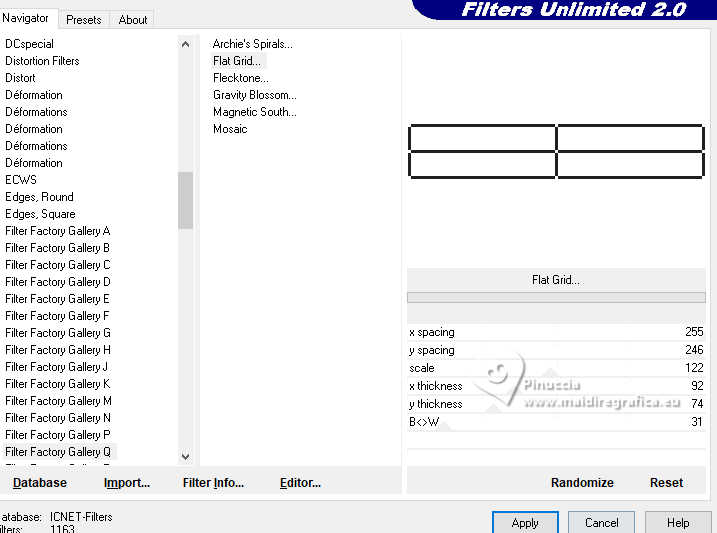
Task: Click the x spacing value 255
Action: pyautogui.click(x=694, y=332)
